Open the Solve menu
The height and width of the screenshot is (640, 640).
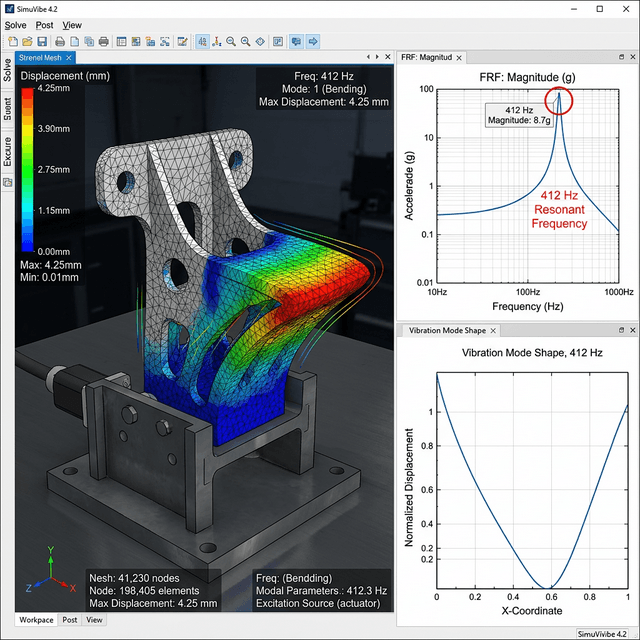coord(15,25)
